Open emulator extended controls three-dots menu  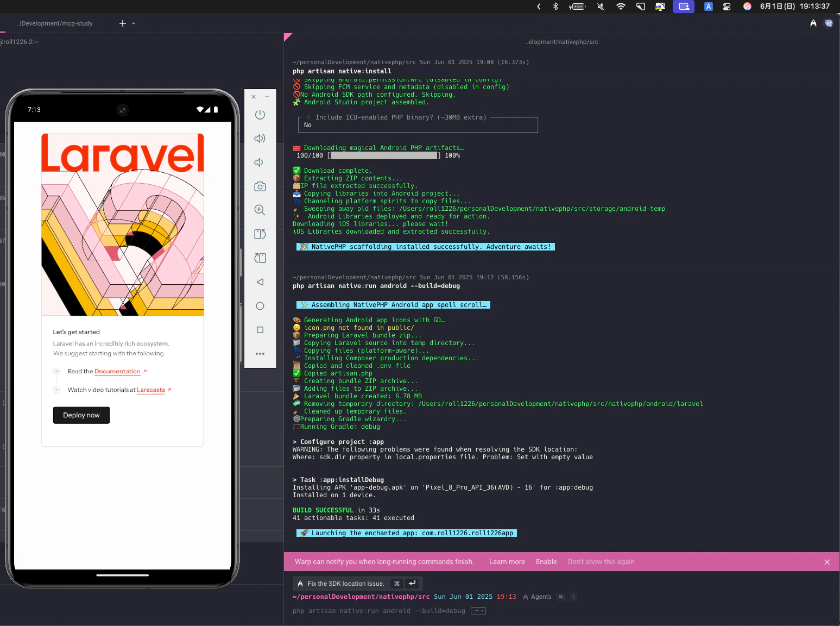point(260,354)
